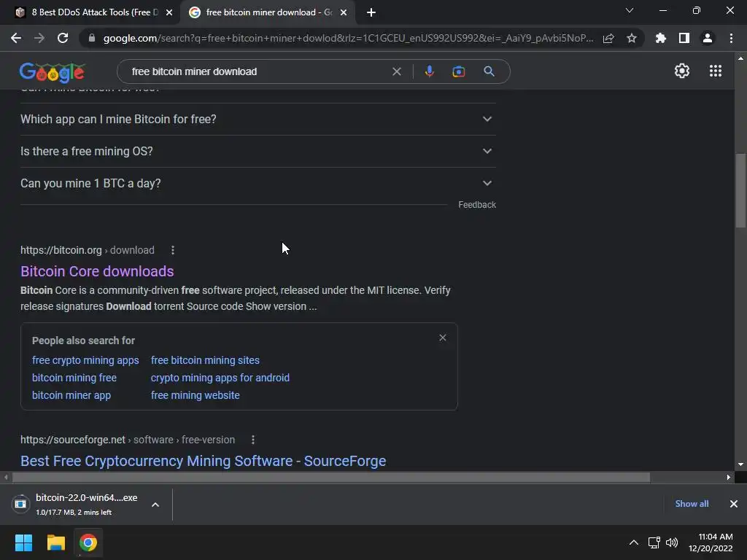Search for free bitcoin mining sites
Screen dimensions: 747x560
pyautogui.click(x=205, y=360)
